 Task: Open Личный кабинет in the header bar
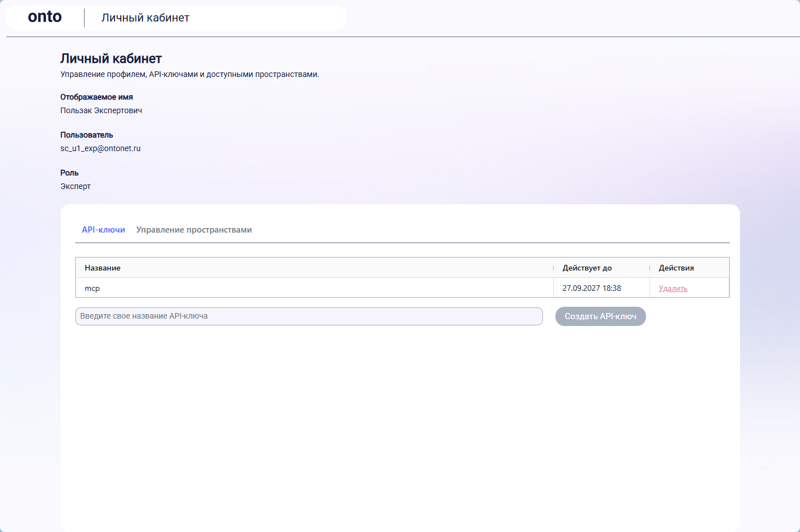(146, 18)
